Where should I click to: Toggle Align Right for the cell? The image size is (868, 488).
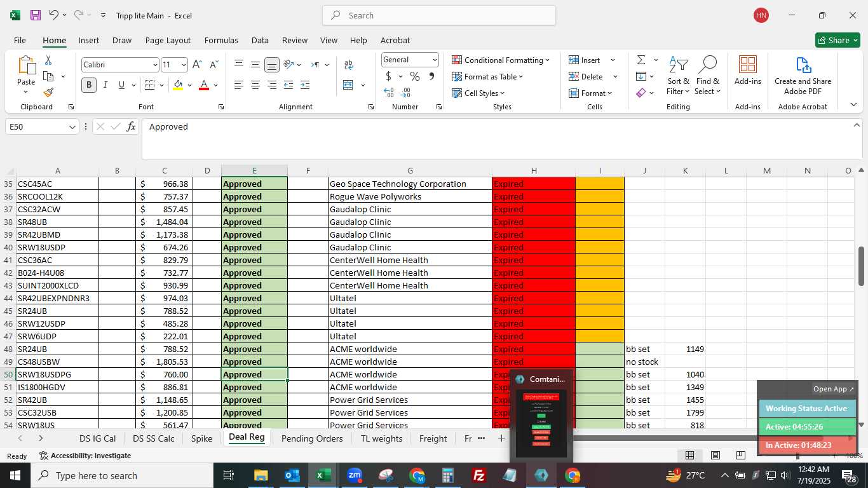click(271, 85)
